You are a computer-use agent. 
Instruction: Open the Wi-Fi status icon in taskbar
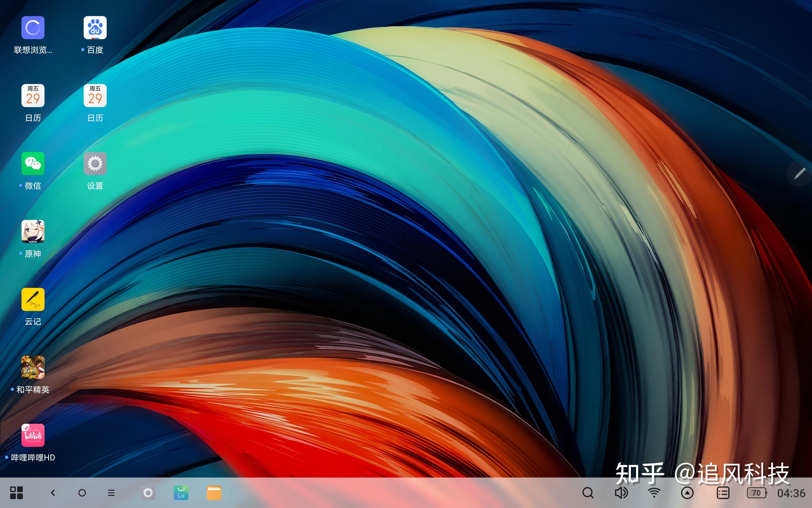pos(654,493)
